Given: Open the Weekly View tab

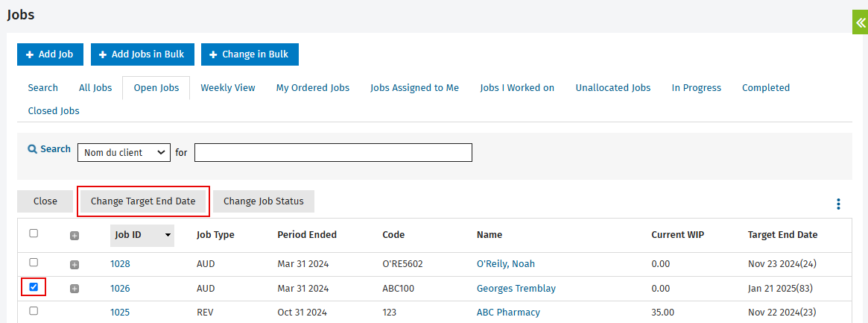Looking at the screenshot, I should (227, 87).
